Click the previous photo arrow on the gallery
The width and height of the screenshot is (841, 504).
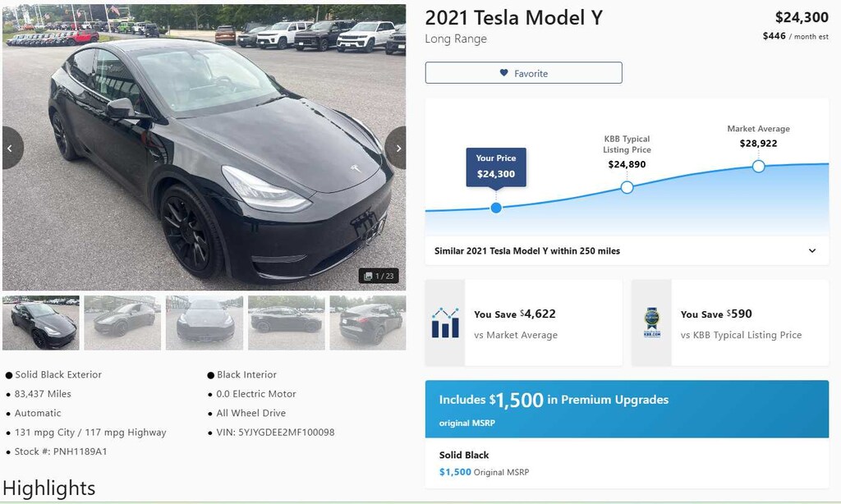click(x=11, y=148)
